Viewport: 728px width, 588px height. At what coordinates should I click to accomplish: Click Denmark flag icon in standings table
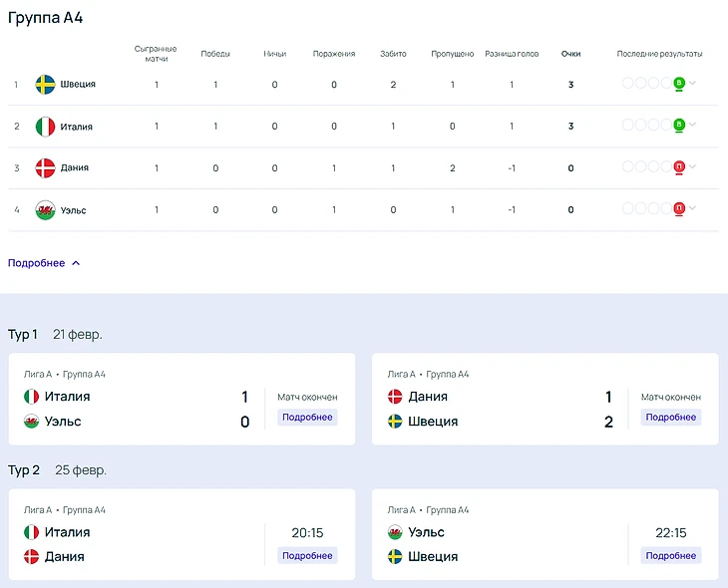coord(45,168)
